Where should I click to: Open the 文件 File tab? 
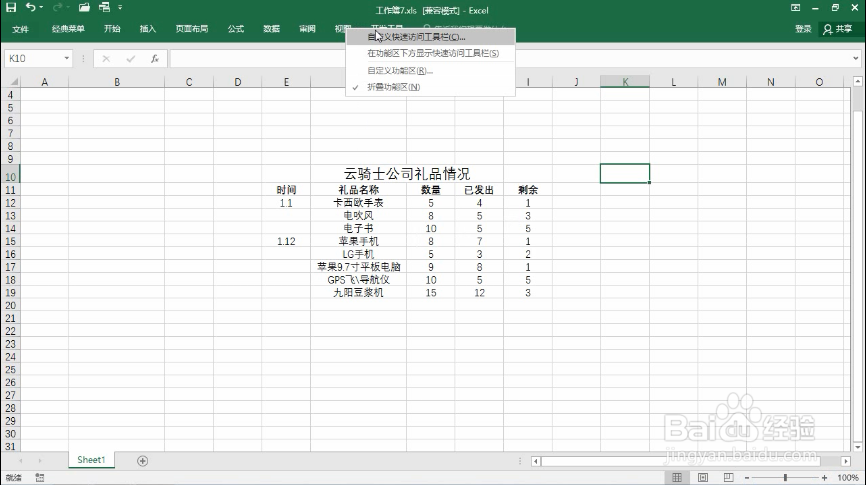20,29
